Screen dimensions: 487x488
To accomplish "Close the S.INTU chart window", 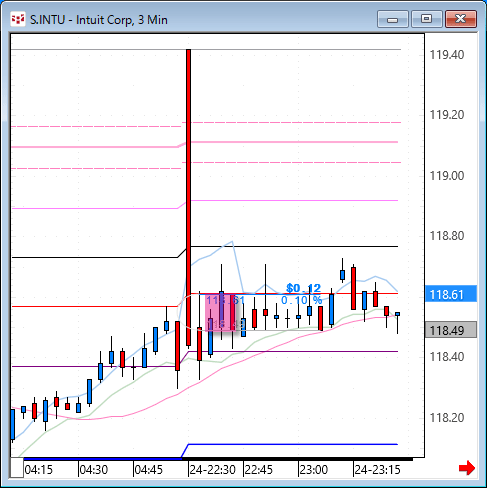I will click(x=461, y=19).
